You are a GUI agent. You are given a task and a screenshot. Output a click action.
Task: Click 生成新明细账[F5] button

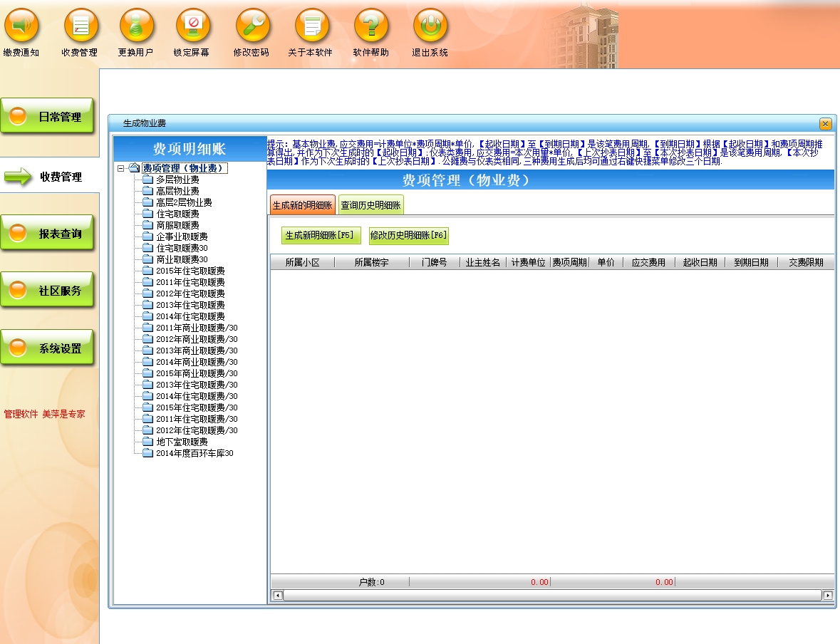(321, 236)
